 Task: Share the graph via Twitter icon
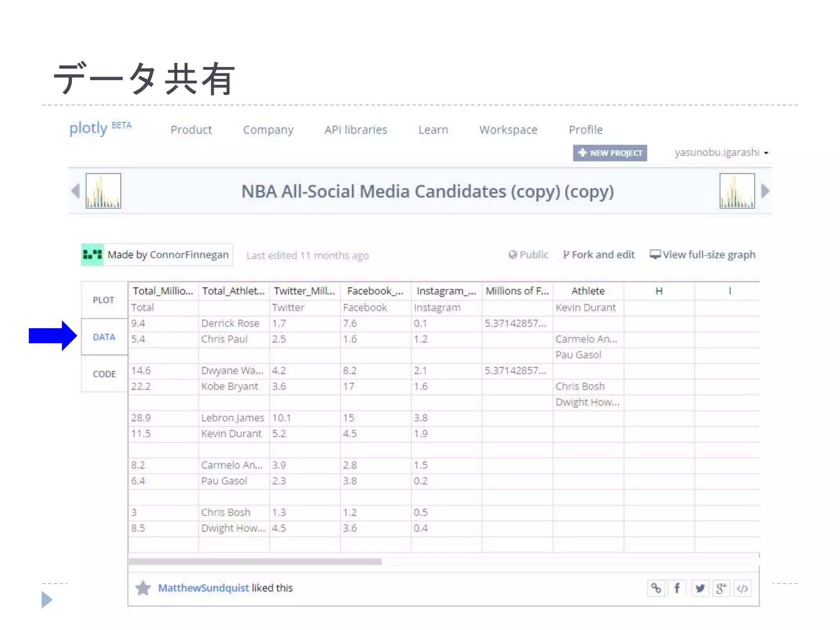tap(700, 588)
